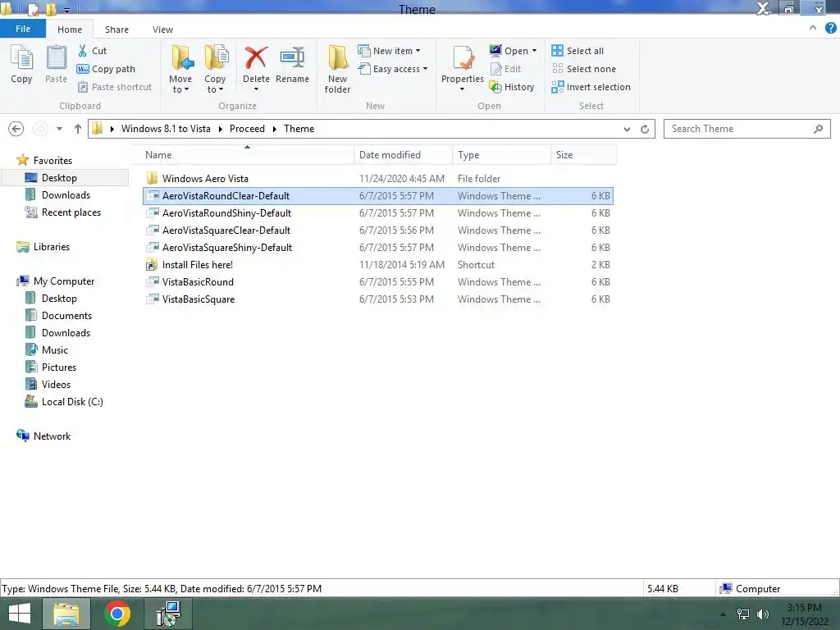Open Libraries in the navigation pane
Viewport: 840px width, 630px height.
[x=43, y=247]
